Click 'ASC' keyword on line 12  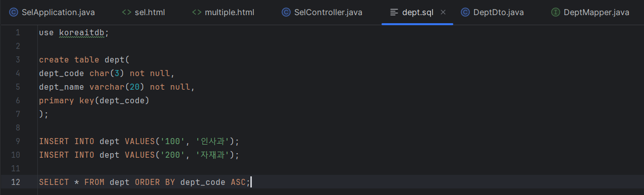click(x=238, y=182)
